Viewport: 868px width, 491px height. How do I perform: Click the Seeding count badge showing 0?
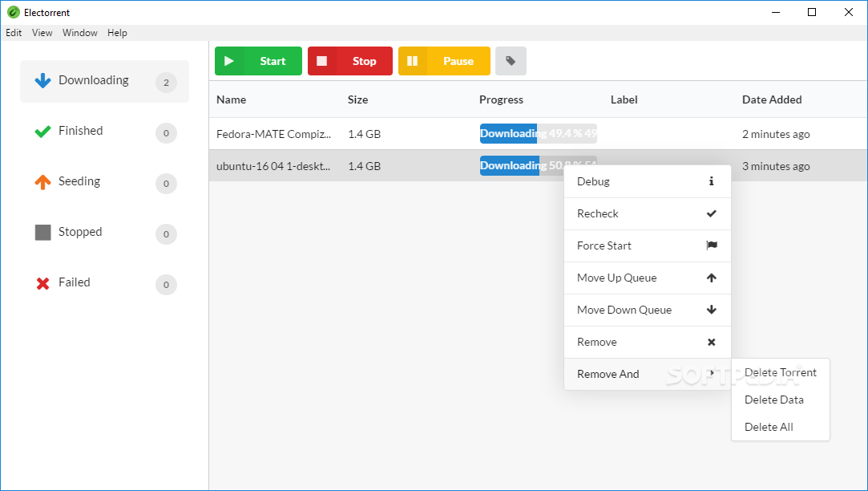[166, 184]
